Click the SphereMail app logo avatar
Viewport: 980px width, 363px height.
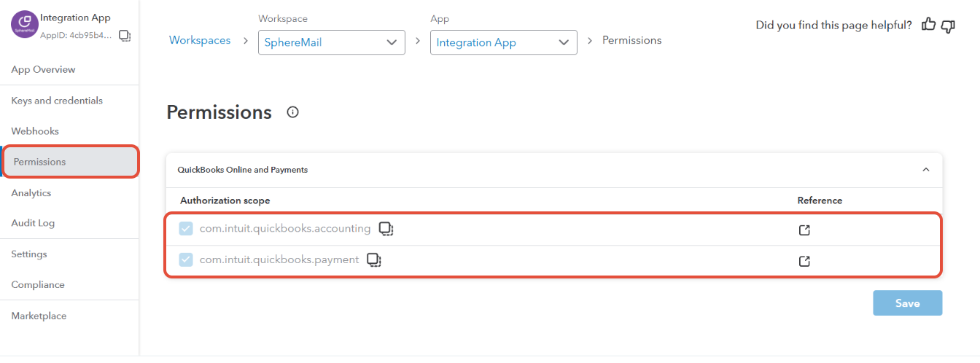[x=26, y=25]
